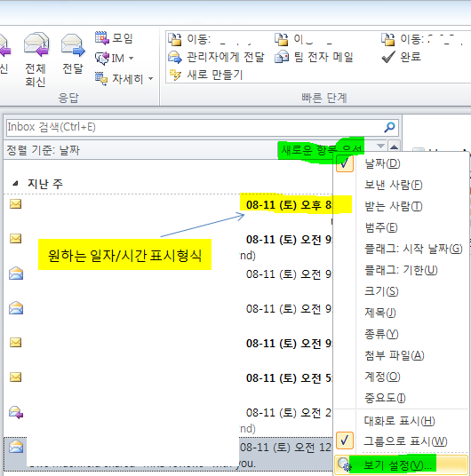Click open envelope icon of the 오전 12 message
The image size is (471, 476).
16,446
